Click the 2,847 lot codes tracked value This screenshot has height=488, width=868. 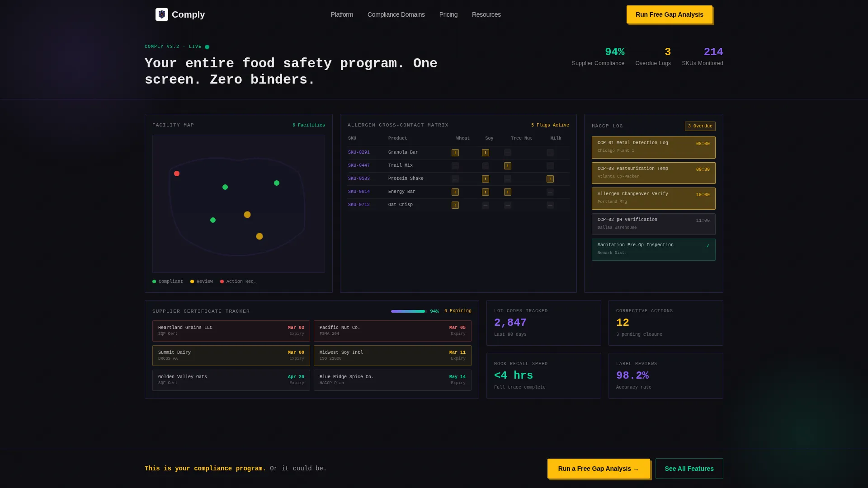click(x=510, y=323)
